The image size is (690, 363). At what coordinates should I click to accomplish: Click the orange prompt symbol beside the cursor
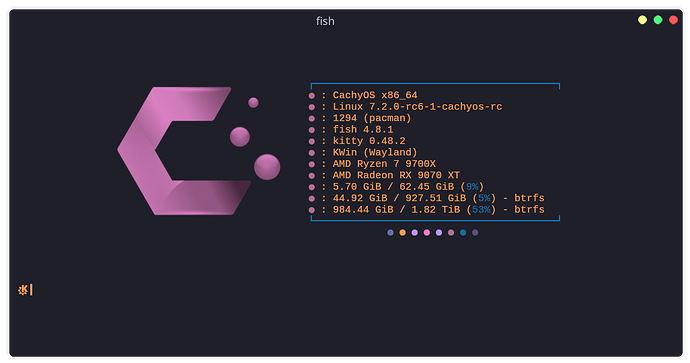point(23,290)
